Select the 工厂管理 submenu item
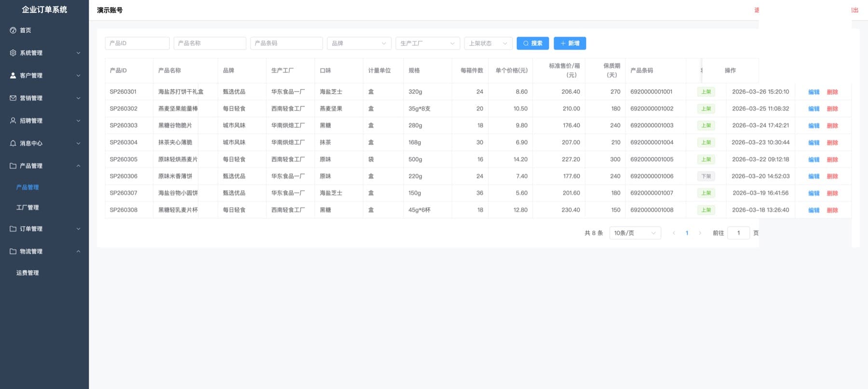868x389 pixels. [27, 208]
